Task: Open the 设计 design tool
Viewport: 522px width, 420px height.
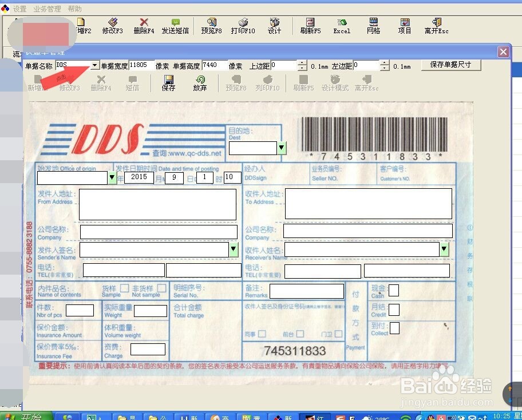Action: [274, 26]
